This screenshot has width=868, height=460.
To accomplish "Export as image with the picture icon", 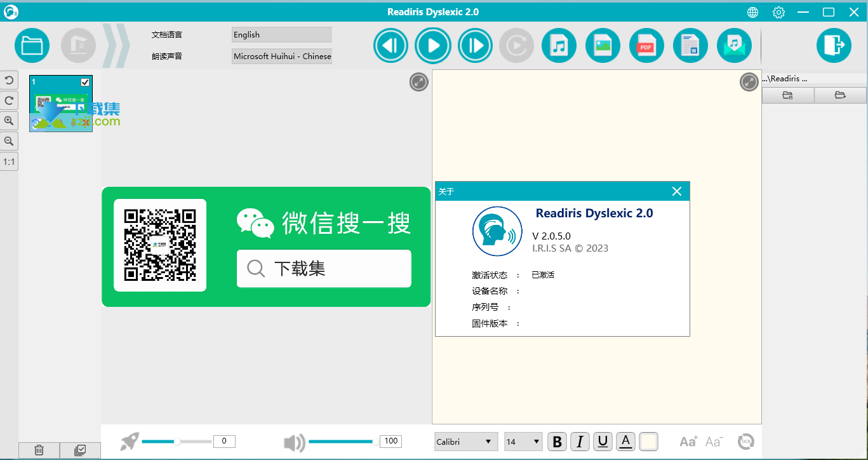I will (603, 46).
